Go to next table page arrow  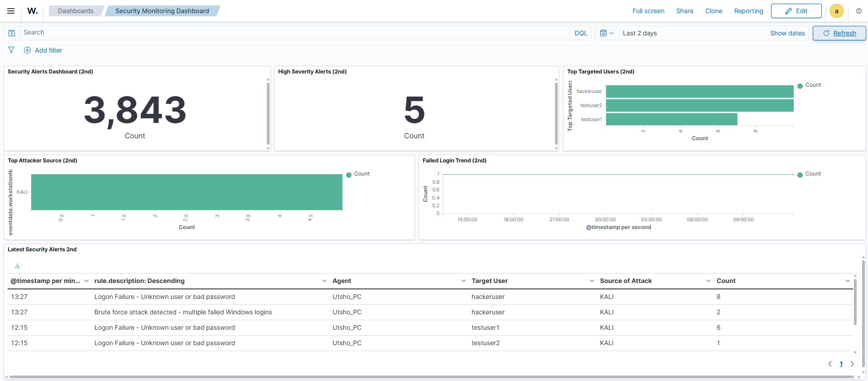852,364
